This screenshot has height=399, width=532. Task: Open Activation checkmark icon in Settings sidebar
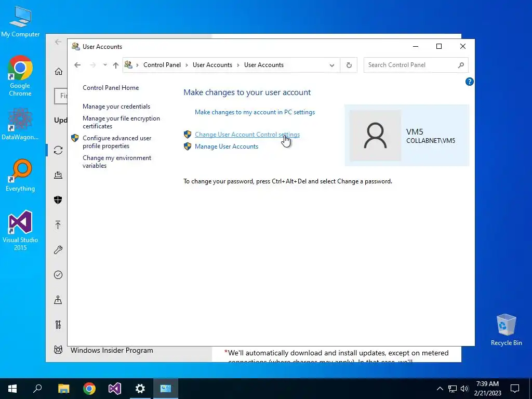pos(58,275)
